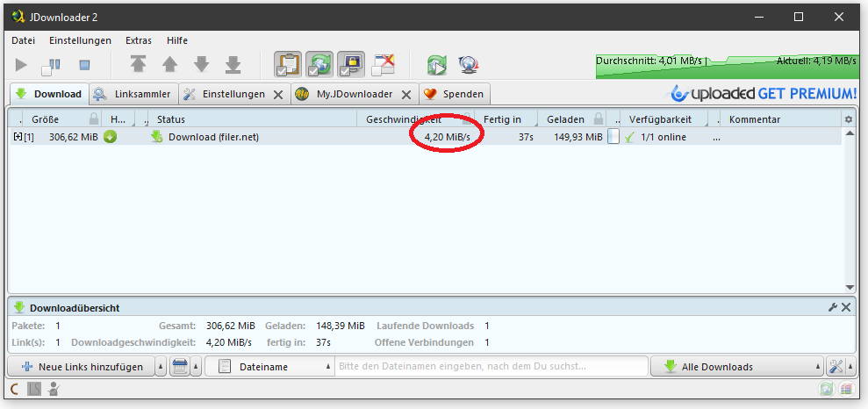Viewport: 868px width, 409px height.
Task: Open the table column settings gear
Action: (x=849, y=119)
